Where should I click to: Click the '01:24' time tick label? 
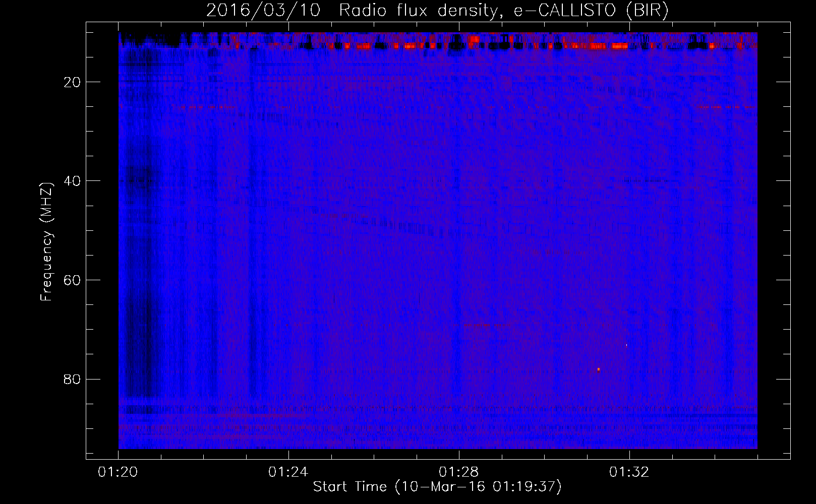click(x=288, y=472)
